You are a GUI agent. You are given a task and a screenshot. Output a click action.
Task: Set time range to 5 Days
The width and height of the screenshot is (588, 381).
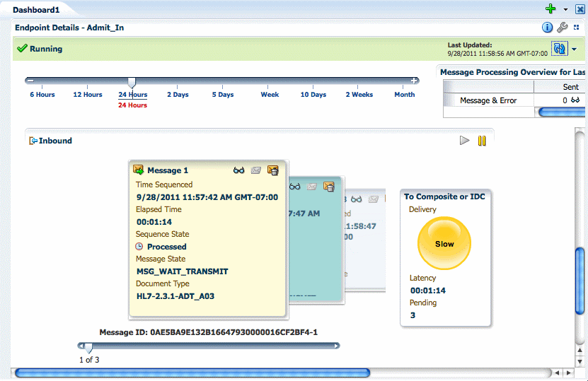223,95
